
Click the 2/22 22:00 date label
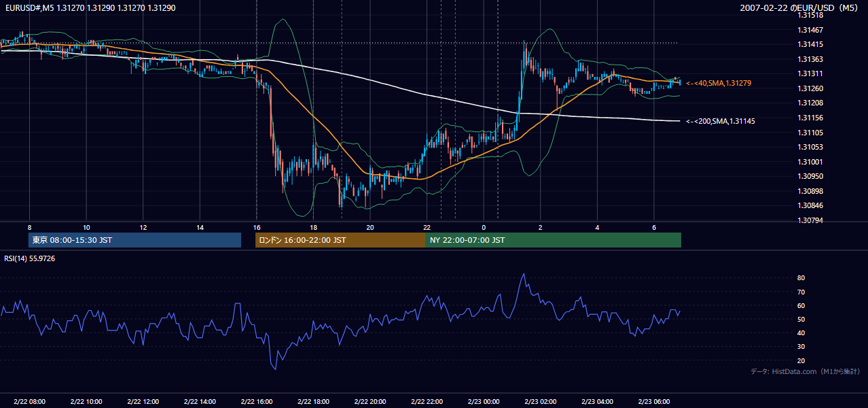pos(427,401)
